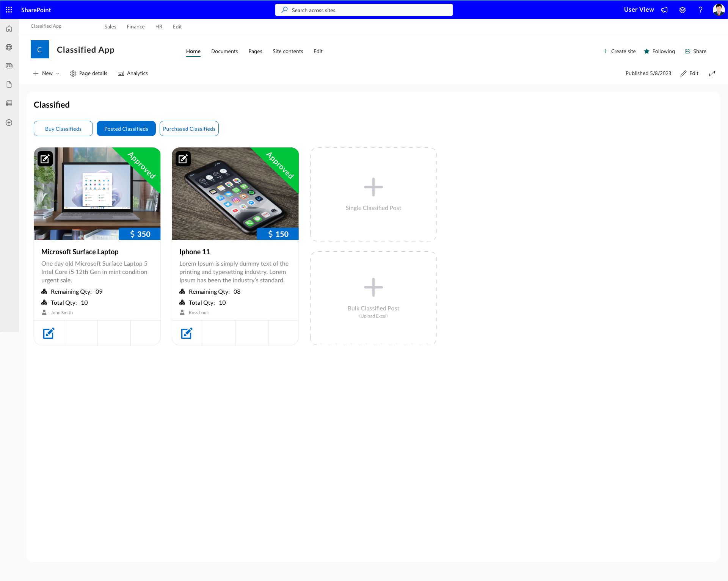The image size is (728, 581).
Task: Click the Search across sites field
Action: pos(364,10)
